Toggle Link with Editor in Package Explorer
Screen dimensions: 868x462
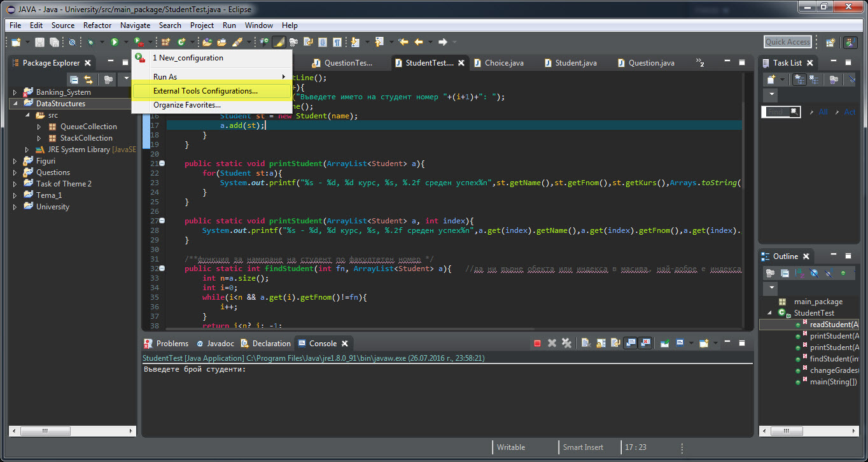click(88, 80)
